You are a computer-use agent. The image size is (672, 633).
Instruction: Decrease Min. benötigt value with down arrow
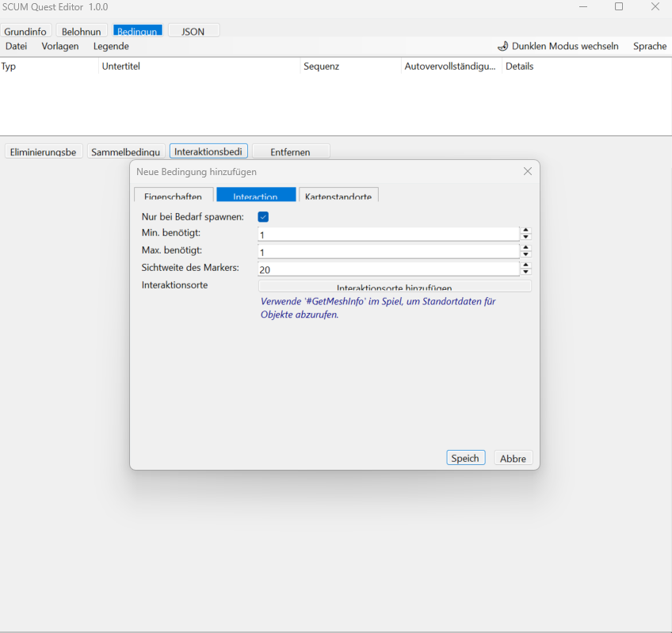point(525,238)
